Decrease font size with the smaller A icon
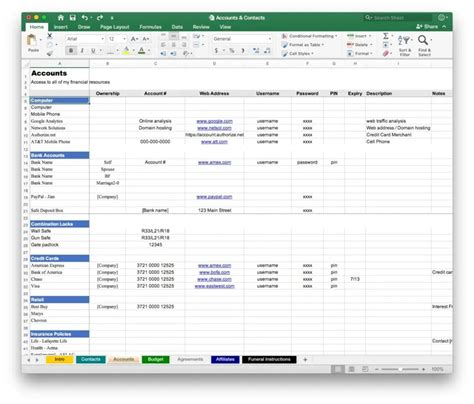The image size is (474, 404). click(x=146, y=39)
